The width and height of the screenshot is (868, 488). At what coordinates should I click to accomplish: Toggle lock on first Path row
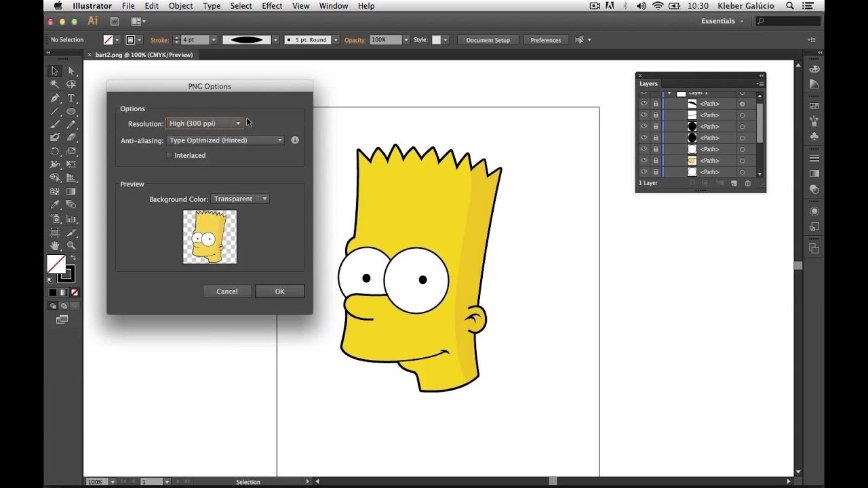click(656, 104)
